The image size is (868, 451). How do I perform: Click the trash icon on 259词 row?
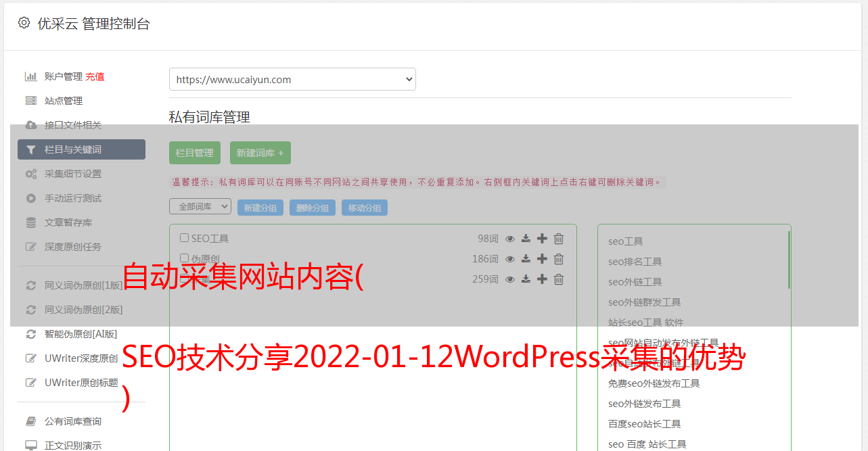click(559, 279)
